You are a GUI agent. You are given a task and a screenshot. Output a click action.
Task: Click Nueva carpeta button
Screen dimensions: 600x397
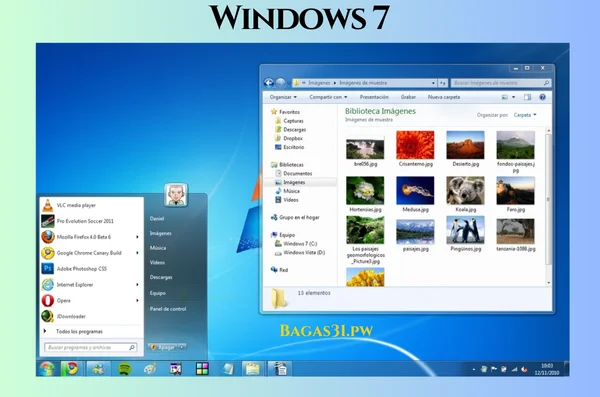click(x=444, y=97)
